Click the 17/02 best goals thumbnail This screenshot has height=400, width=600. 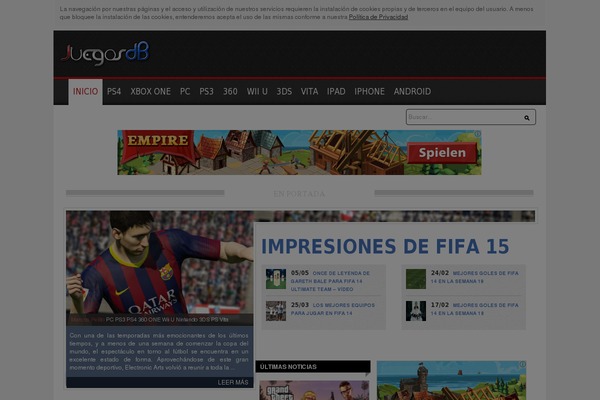(415, 310)
